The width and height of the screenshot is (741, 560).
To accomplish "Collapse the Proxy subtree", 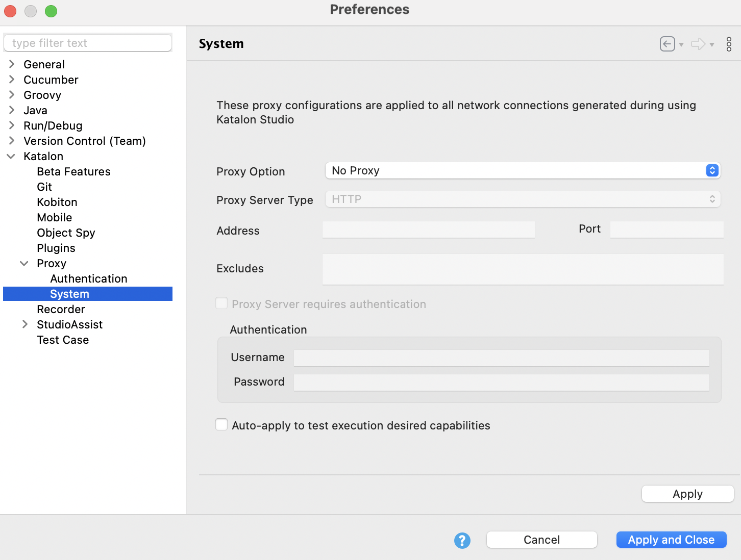I will 24,263.
